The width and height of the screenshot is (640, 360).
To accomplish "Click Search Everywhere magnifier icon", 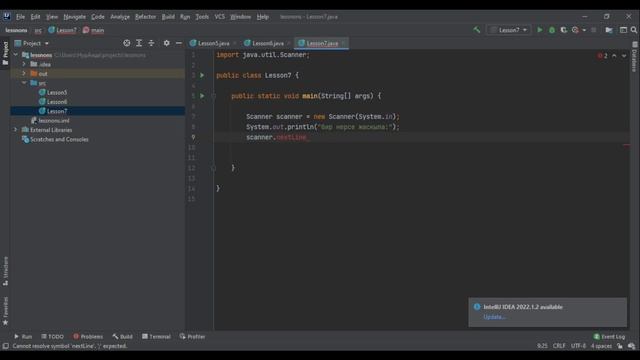I will (x=633, y=30).
